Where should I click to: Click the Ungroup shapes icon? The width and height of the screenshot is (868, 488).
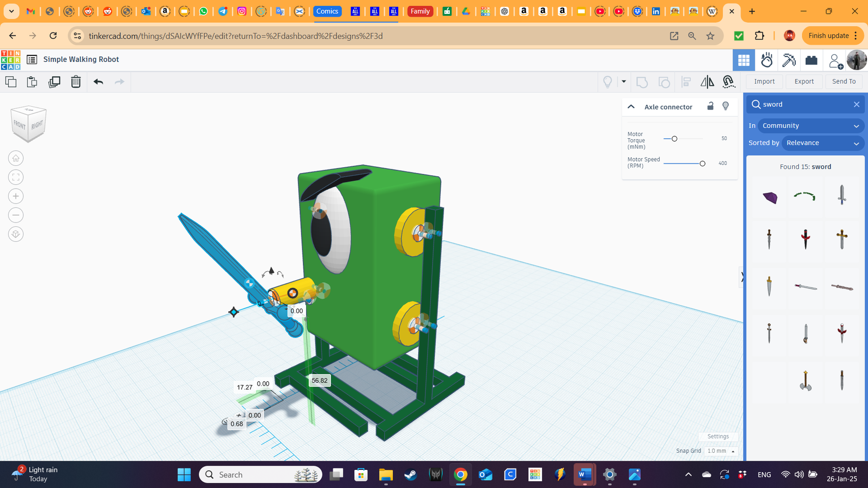pyautogui.click(x=664, y=82)
